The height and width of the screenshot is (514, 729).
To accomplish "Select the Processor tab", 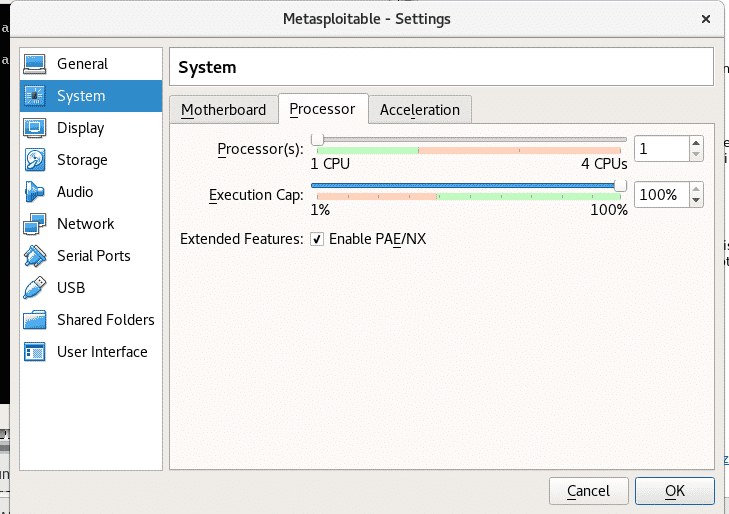I will tap(323, 109).
